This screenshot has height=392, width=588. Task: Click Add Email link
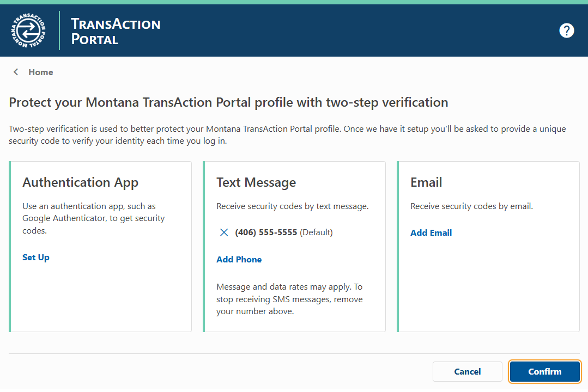(x=431, y=232)
